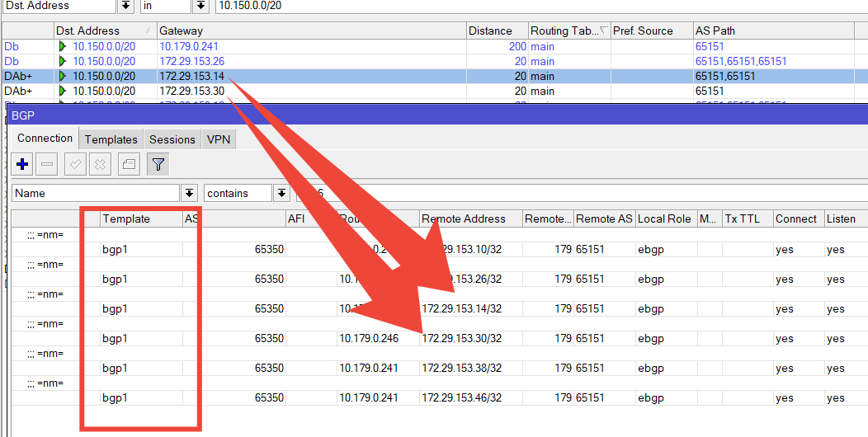Sort routes by Distance column header
The height and width of the screenshot is (437, 868).
[x=498, y=31]
